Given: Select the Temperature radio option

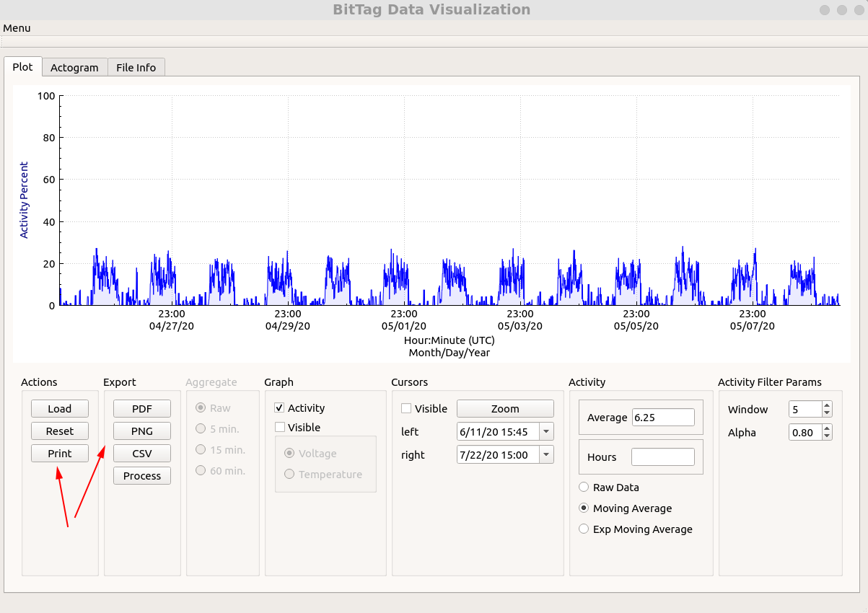Looking at the screenshot, I should click(289, 474).
